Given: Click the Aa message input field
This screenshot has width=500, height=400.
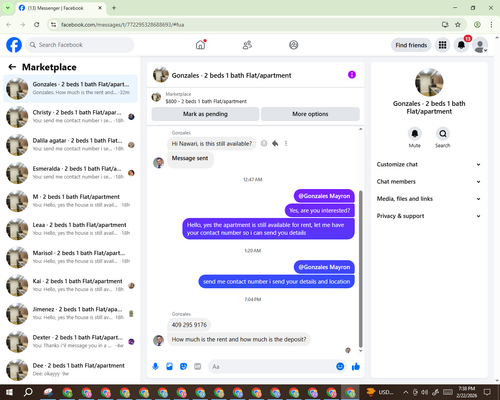Looking at the screenshot, I should (272, 367).
